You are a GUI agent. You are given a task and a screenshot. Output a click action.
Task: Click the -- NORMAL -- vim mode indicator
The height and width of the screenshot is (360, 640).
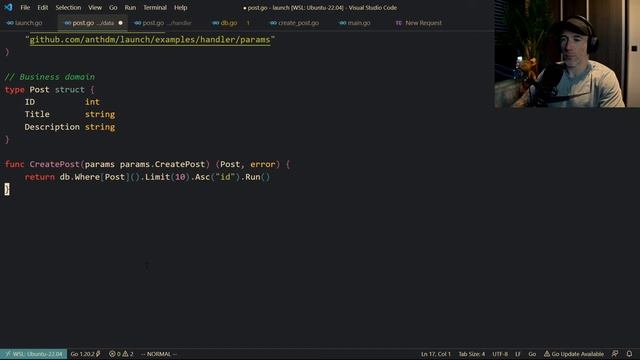pyautogui.click(x=159, y=354)
